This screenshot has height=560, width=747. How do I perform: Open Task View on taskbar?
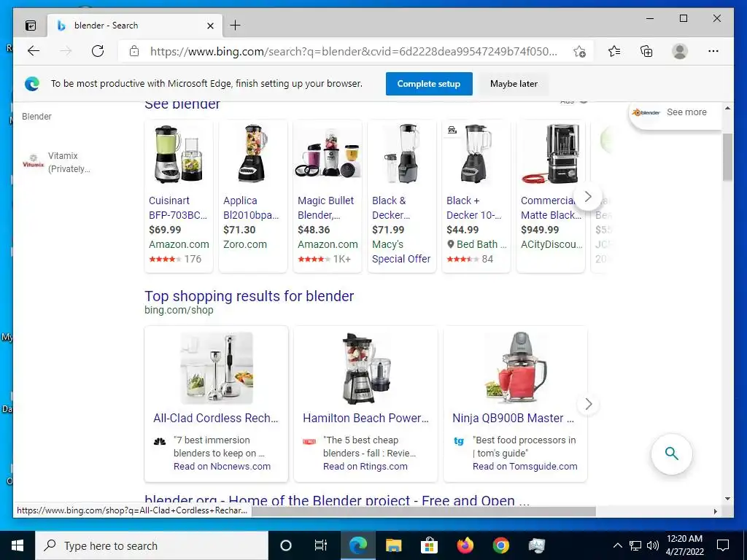pyautogui.click(x=321, y=545)
